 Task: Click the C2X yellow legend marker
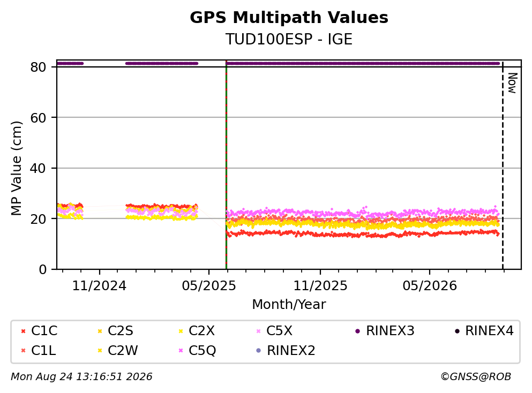(x=181, y=331)
